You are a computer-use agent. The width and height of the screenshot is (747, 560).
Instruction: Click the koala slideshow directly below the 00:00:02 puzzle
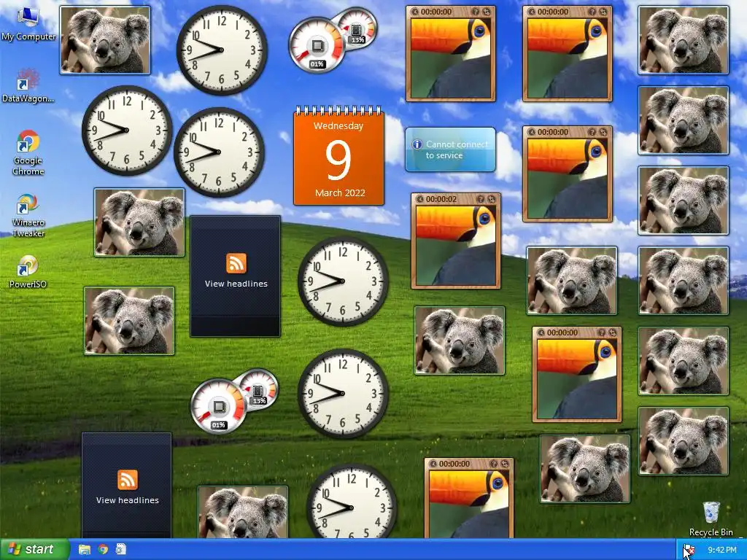[460, 341]
